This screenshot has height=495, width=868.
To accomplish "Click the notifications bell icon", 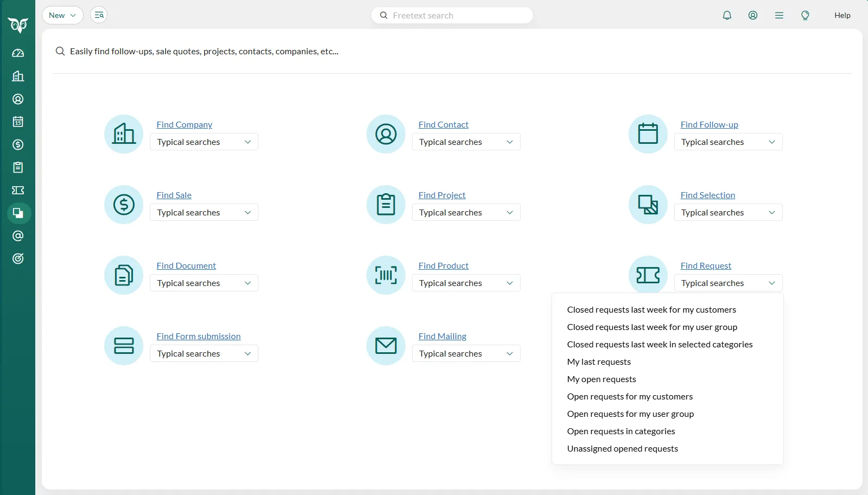I will pyautogui.click(x=727, y=15).
